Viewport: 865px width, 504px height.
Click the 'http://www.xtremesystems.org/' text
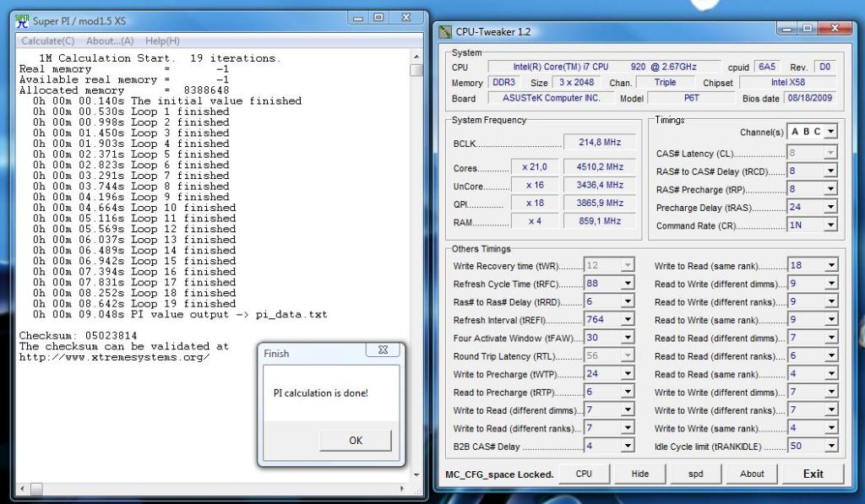(x=114, y=357)
